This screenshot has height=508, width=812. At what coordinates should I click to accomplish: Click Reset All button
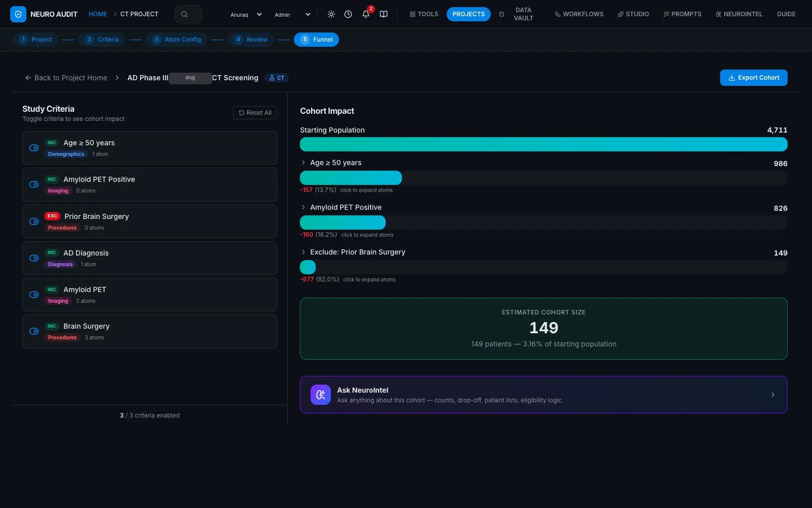255,113
